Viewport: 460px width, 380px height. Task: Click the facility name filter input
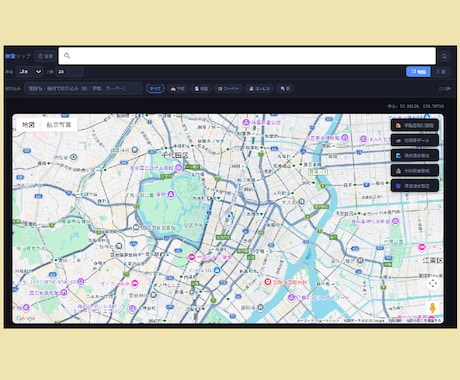83,89
